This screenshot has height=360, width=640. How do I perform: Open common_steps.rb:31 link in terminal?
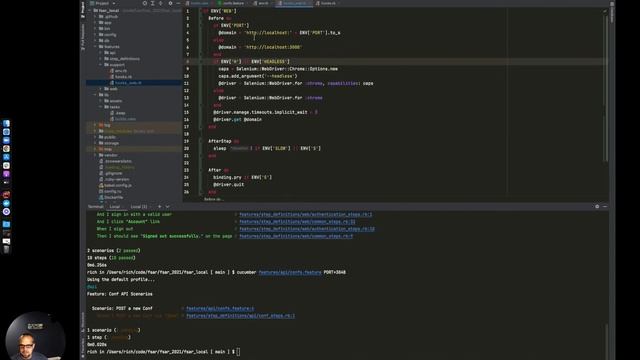point(297,222)
